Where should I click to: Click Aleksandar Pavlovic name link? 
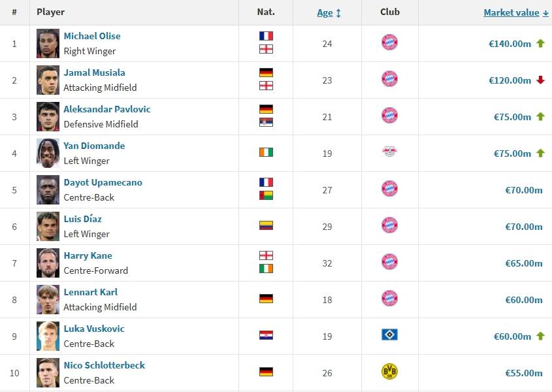107,109
